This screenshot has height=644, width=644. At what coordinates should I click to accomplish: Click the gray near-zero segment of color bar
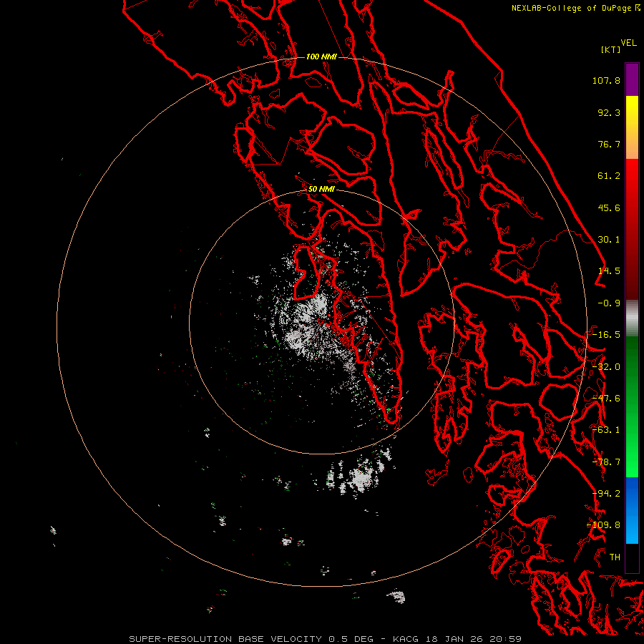(632, 318)
